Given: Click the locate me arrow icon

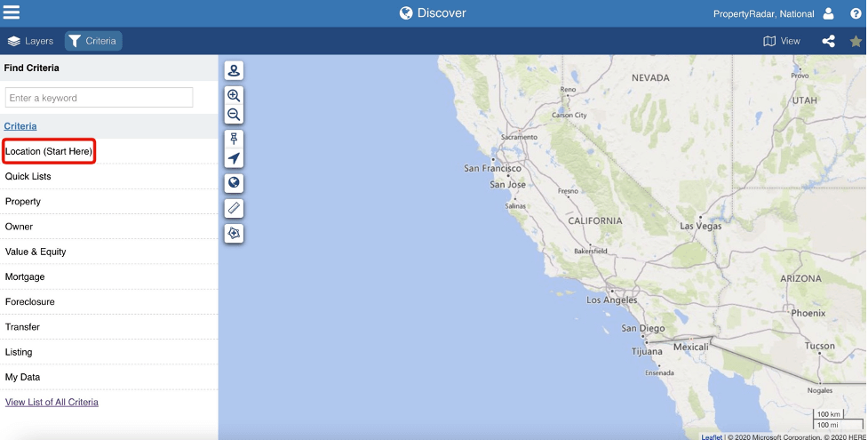Looking at the screenshot, I should click(235, 158).
